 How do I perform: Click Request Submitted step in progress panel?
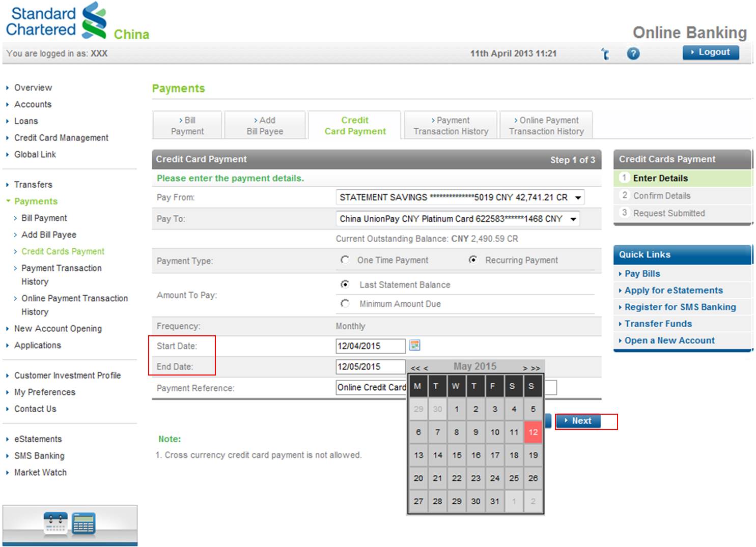pos(683,213)
